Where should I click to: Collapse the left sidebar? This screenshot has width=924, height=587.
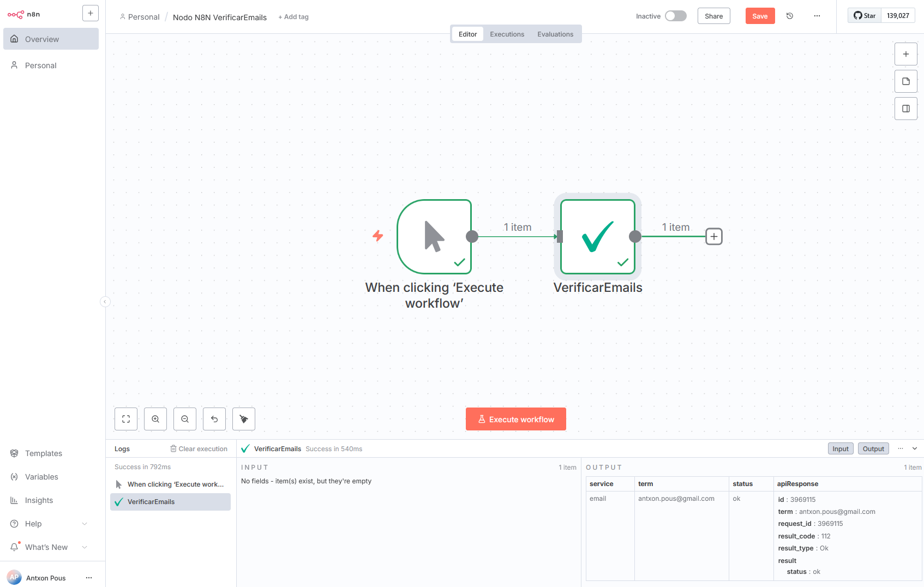pos(105,302)
